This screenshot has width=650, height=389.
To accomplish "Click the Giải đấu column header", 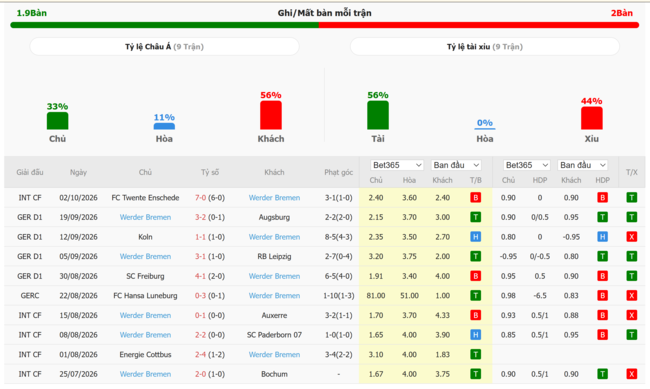I will click(30, 172).
